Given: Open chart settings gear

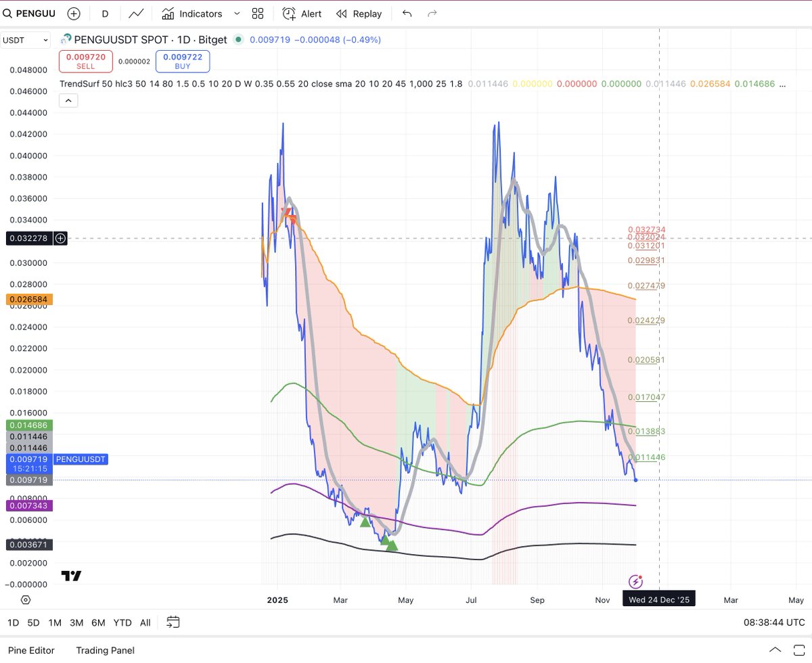Looking at the screenshot, I should pyautogui.click(x=26, y=600).
